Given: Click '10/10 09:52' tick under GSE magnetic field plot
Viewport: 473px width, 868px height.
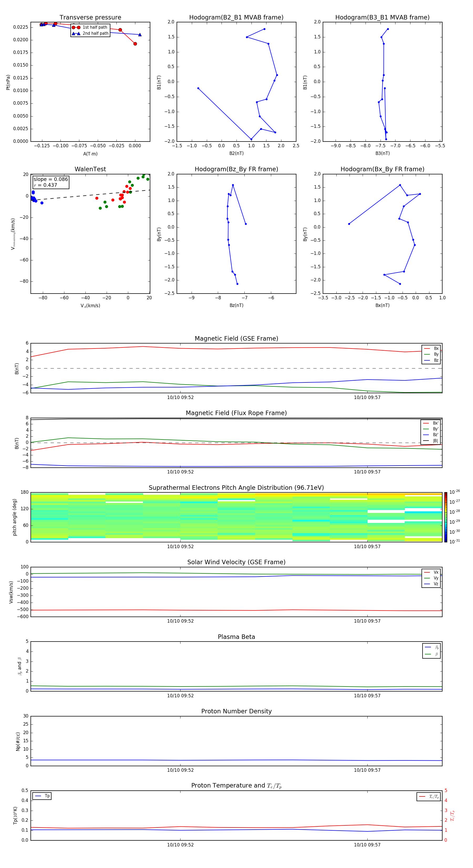Looking at the screenshot, I should [x=181, y=398].
